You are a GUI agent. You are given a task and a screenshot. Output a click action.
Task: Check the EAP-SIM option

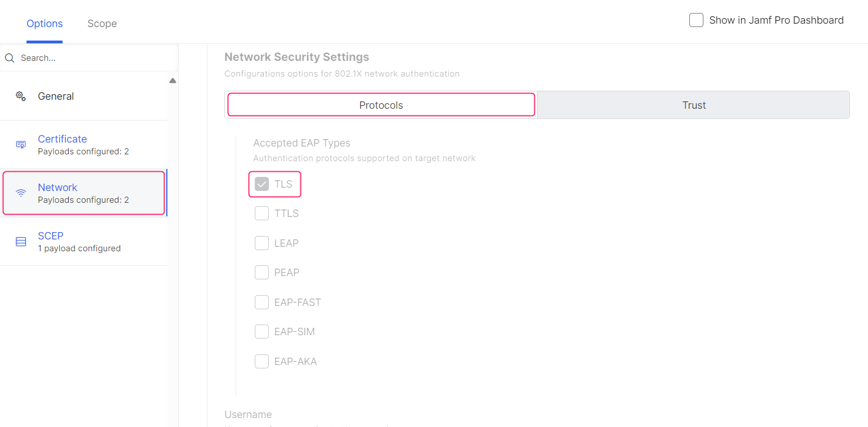coord(262,332)
